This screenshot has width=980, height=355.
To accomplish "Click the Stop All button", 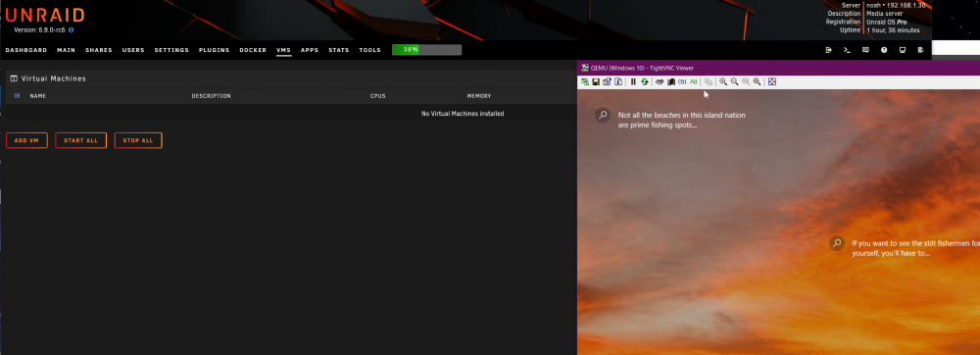I will coord(138,140).
